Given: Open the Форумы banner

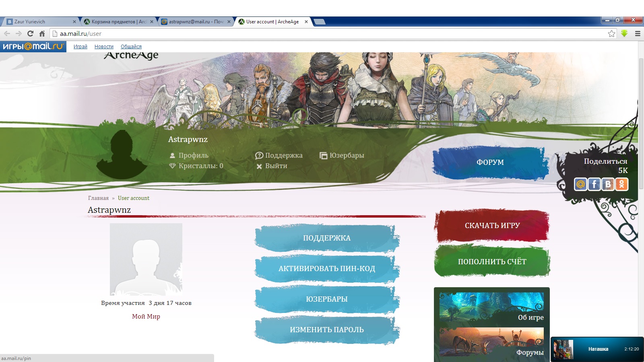Looking at the screenshot, I should (x=491, y=342).
